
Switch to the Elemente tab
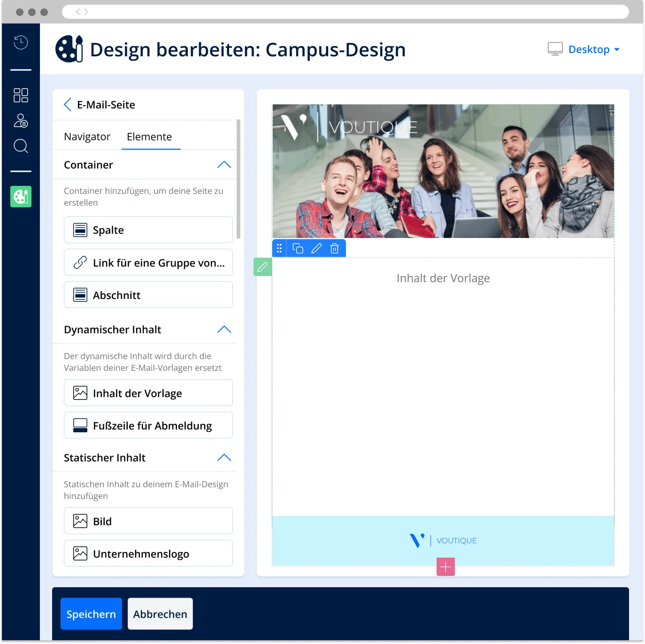(x=149, y=137)
